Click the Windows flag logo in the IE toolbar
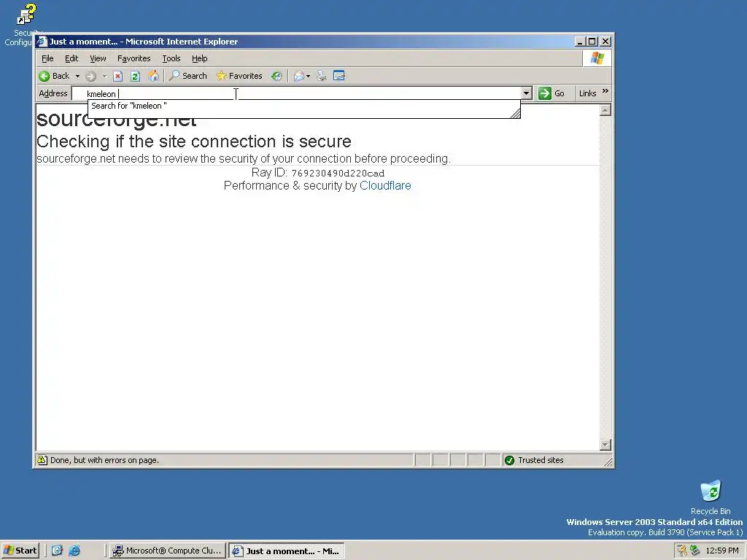This screenshot has height=560, width=747. [x=597, y=58]
